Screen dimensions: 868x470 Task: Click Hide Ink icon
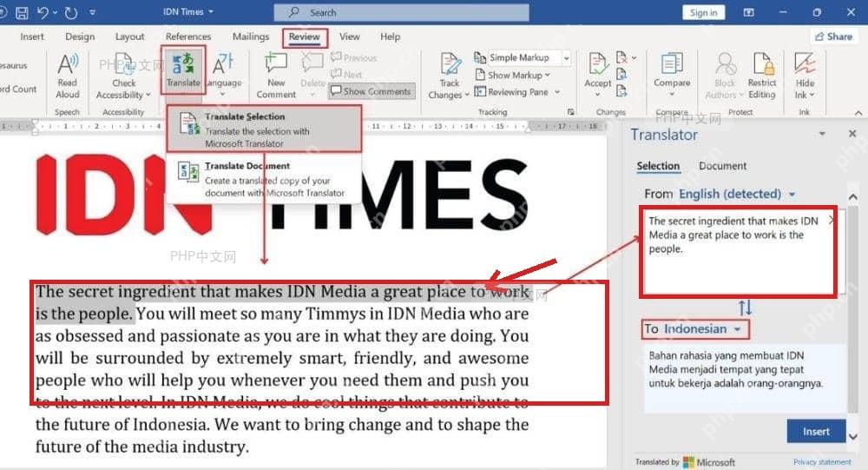click(x=805, y=64)
